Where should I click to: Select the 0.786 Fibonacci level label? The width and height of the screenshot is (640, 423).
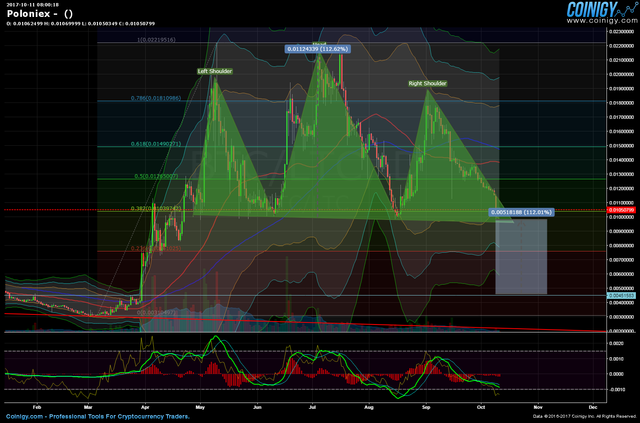156,98
